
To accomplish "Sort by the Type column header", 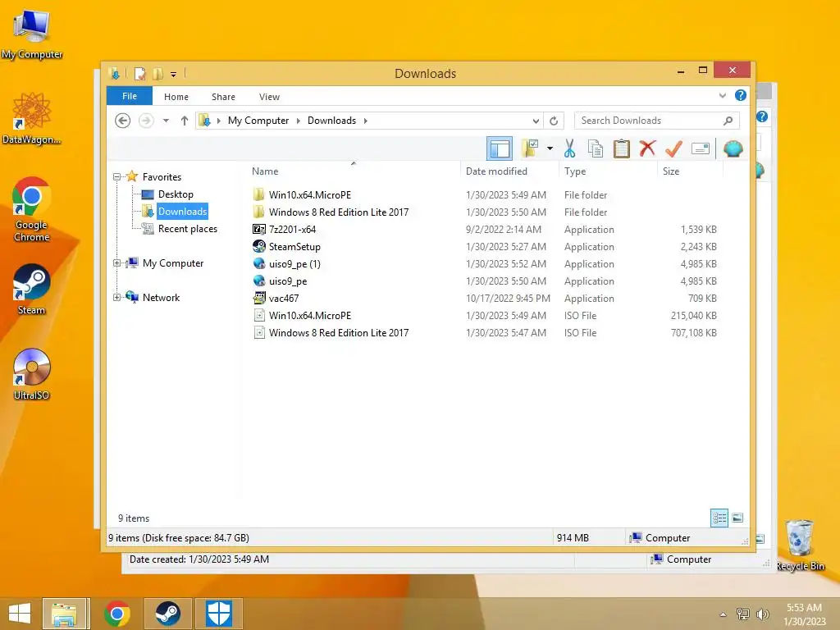I will pos(575,171).
